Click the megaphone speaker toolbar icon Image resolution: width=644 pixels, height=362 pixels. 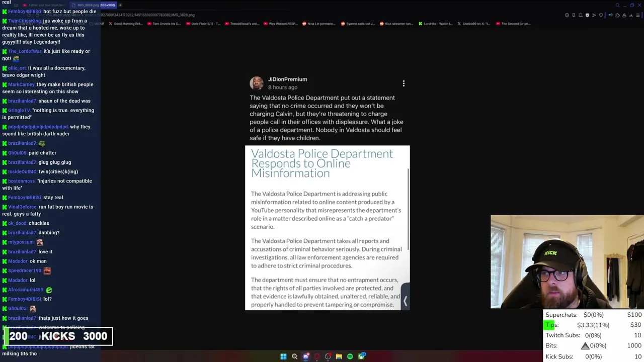[x=611, y=15]
